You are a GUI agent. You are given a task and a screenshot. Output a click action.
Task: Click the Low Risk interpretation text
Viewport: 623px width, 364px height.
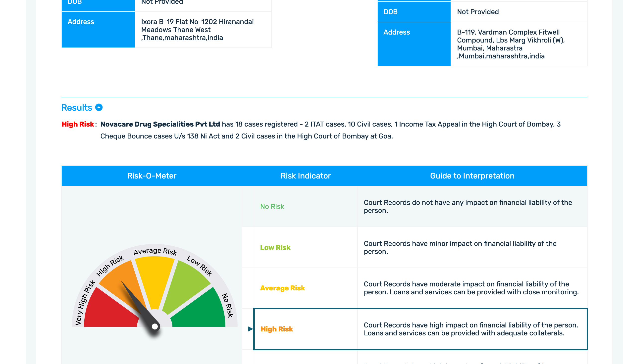coord(460,247)
